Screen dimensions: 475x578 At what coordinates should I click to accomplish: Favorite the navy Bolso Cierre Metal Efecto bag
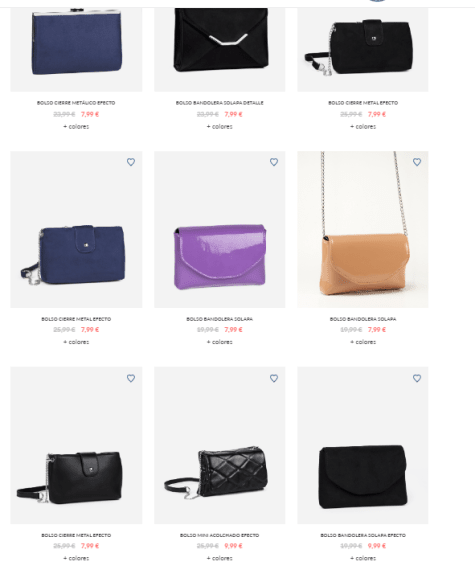pyautogui.click(x=131, y=162)
